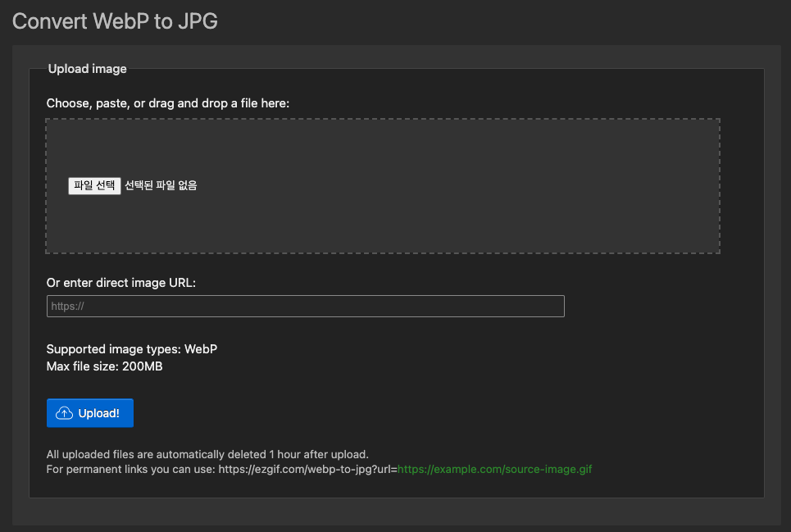Click '선택된 파일 없음' file status text
The width and height of the screenshot is (791, 532).
pyautogui.click(x=161, y=185)
